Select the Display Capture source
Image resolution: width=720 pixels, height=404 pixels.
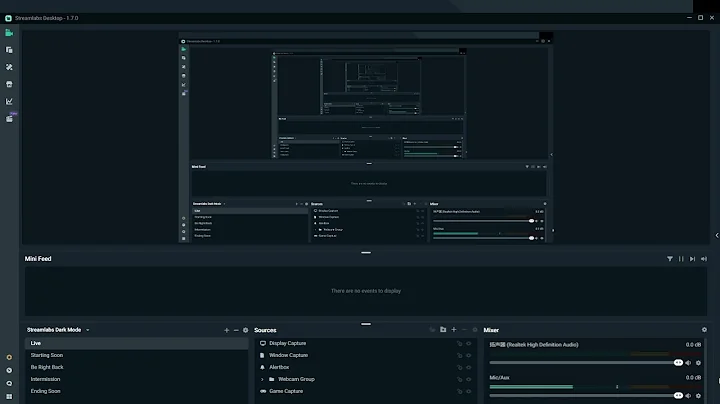point(366,343)
